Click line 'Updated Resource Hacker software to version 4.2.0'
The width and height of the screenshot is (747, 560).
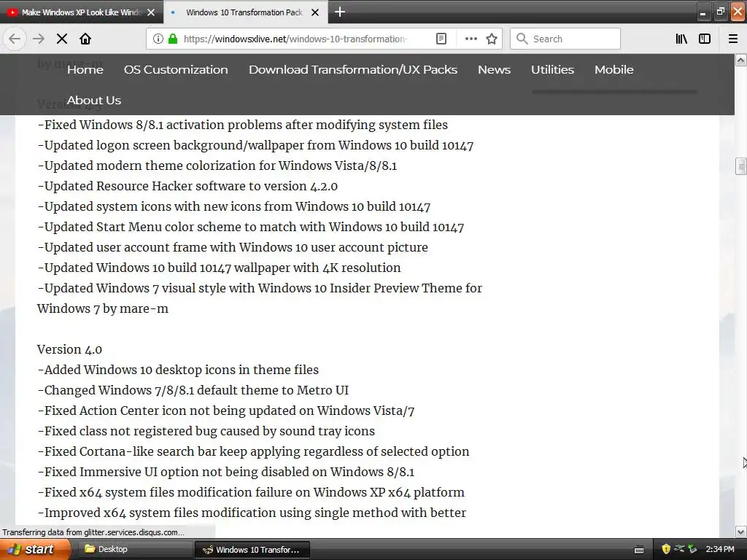pos(187,186)
